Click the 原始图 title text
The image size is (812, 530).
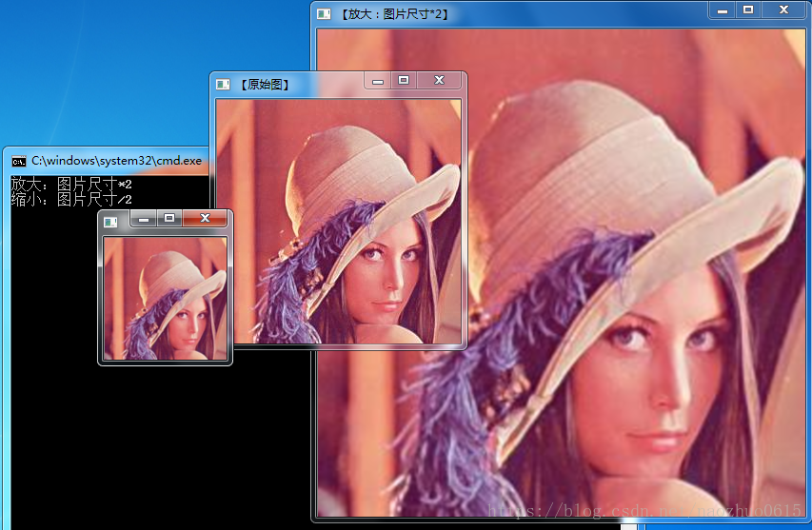pyautogui.click(x=265, y=85)
